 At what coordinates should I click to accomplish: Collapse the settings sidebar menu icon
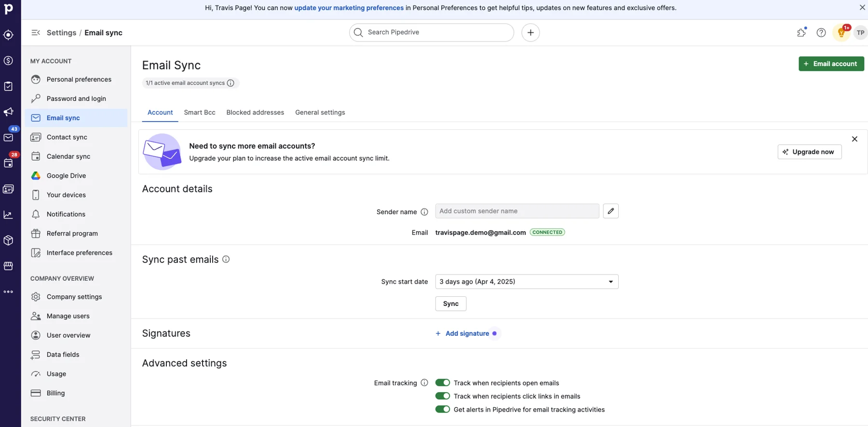point(36,33)
